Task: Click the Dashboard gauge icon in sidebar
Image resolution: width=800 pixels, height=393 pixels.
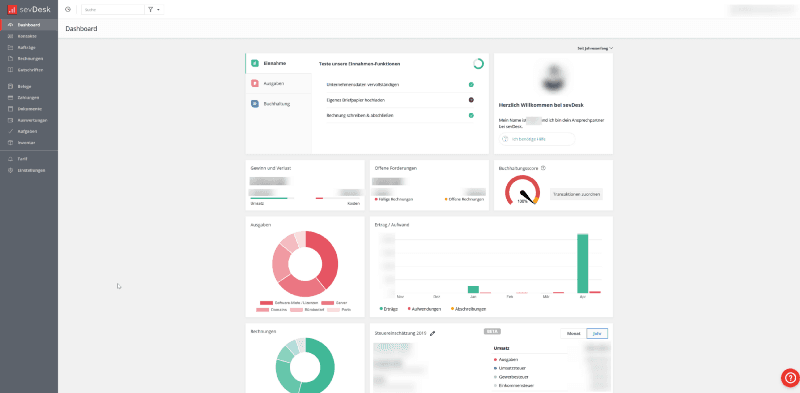Action: (x=11, y=24)
